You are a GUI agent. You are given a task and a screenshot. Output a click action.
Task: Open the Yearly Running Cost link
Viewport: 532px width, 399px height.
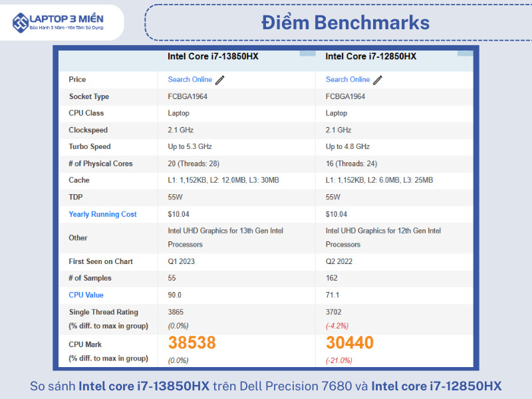102,214
